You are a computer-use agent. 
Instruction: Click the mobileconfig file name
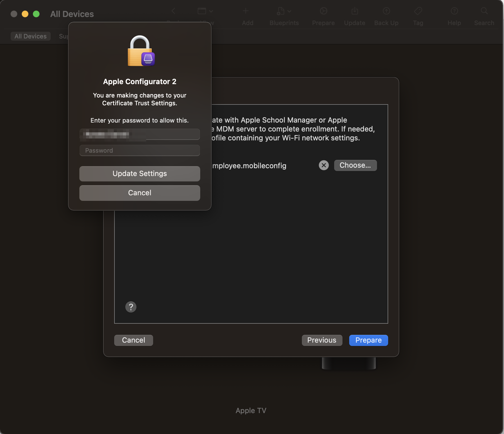point(249,166)
